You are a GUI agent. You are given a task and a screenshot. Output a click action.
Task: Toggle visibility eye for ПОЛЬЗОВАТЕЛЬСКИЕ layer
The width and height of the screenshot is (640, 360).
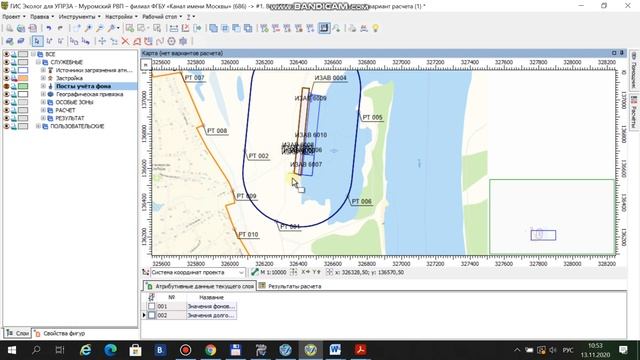7,126
